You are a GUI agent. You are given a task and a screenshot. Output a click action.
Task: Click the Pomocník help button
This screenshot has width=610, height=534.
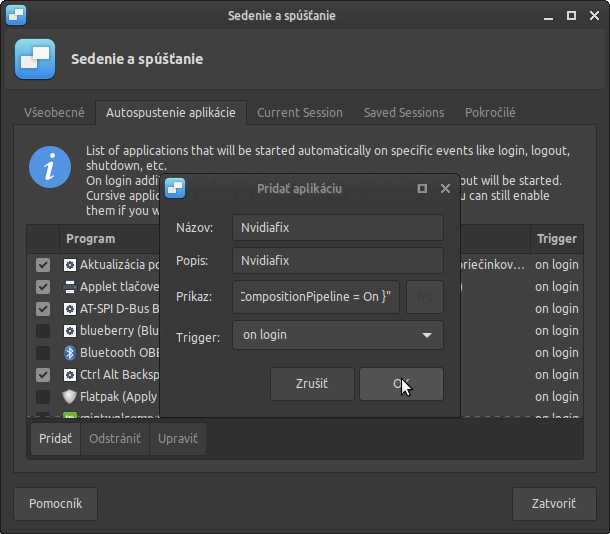tap(55, 503)
